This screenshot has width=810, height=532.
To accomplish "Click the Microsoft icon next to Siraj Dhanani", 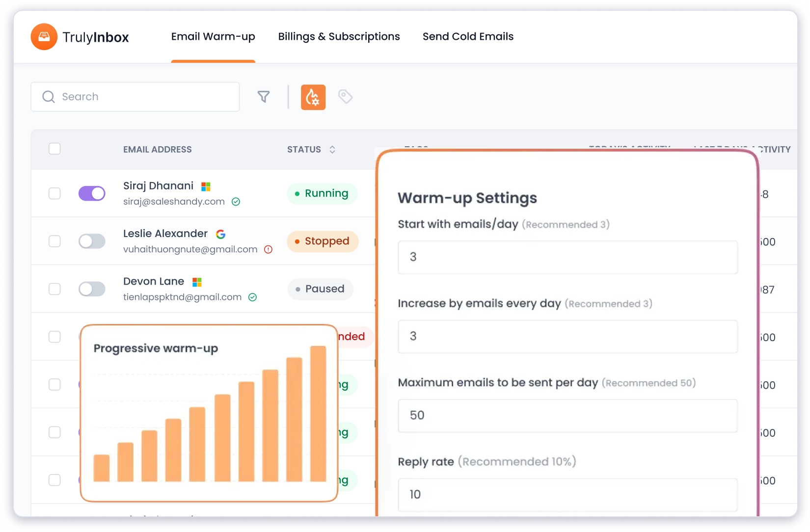I will 206,186.
